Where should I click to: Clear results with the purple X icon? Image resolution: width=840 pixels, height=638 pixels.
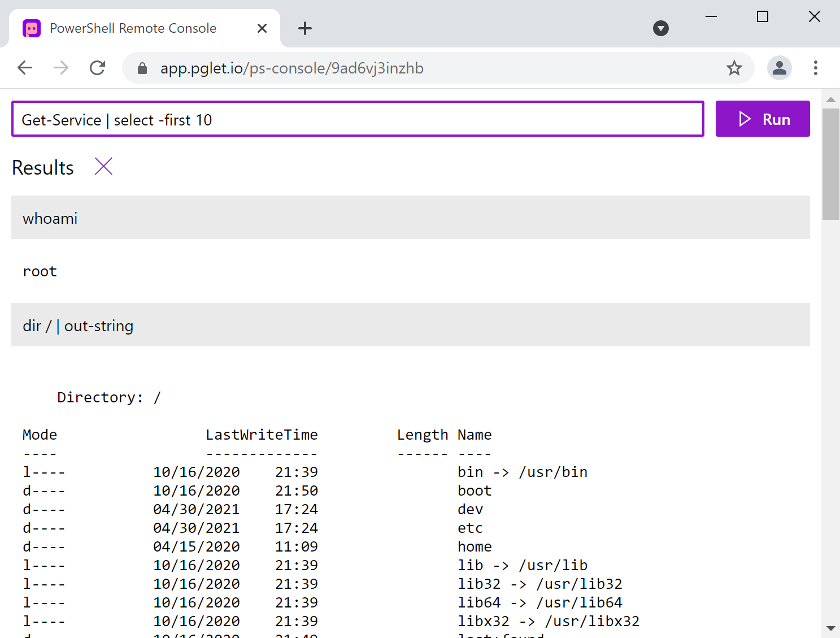pyautogui.click(x=103, y=167)
